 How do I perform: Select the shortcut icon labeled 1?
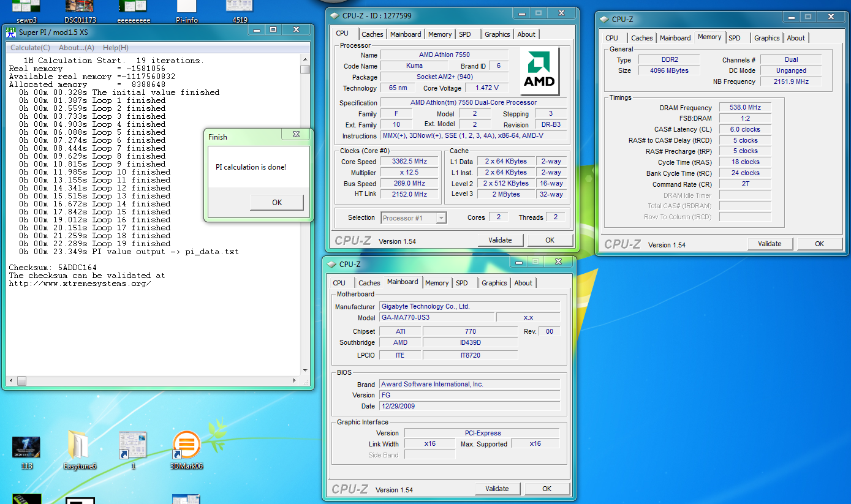tap(133, 451)
